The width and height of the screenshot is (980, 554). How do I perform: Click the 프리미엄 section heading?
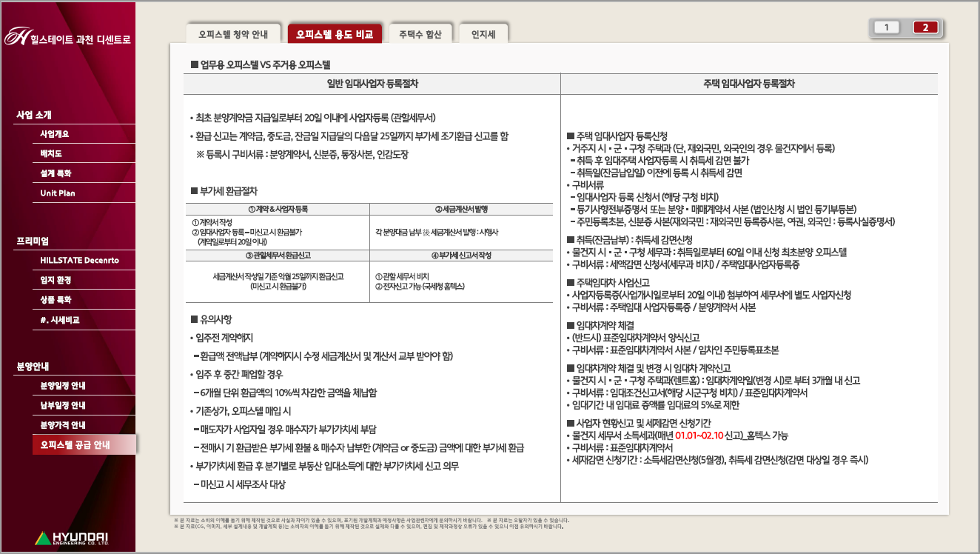[x=33, y=241]
